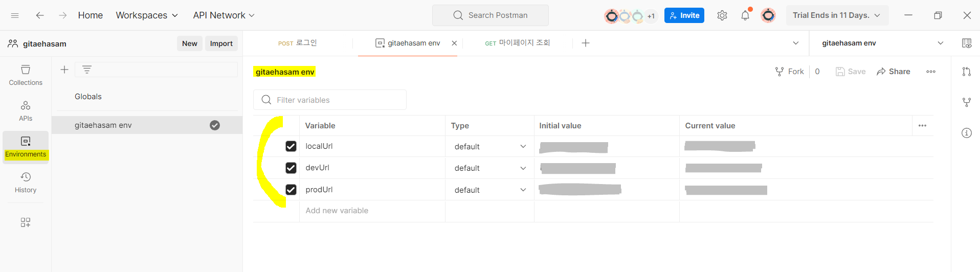980x272 pixels.
Task: Open the environment quick look icon
Action: coord(967,43)
